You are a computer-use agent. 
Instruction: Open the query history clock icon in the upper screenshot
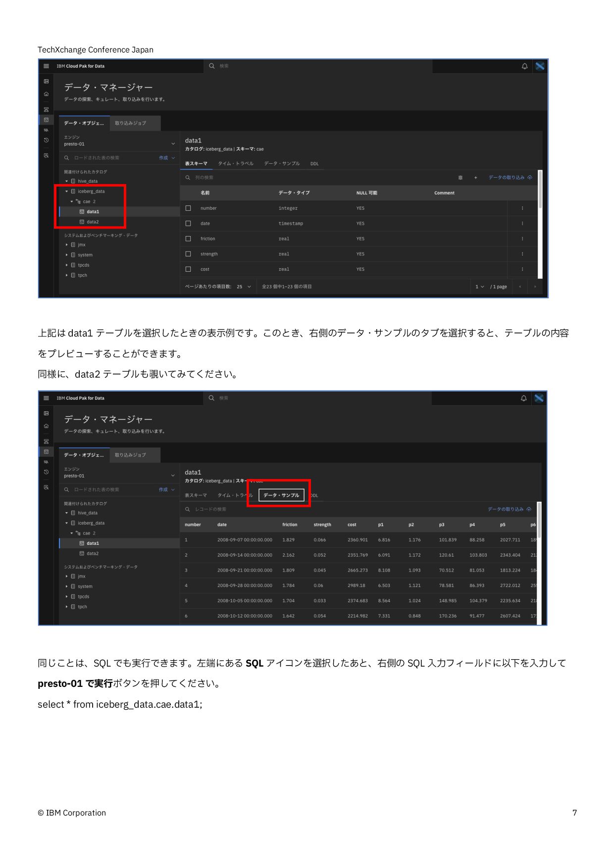point(46,140)
